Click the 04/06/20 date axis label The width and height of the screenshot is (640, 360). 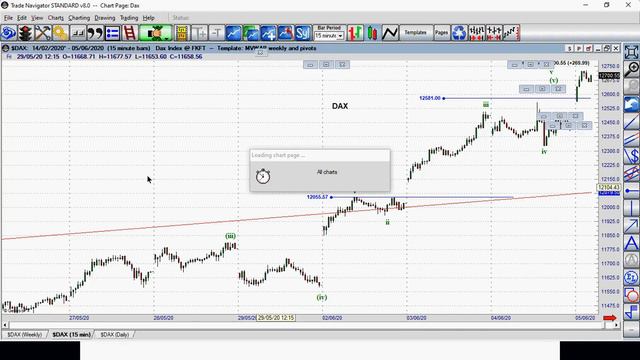(x=501, y=318)
